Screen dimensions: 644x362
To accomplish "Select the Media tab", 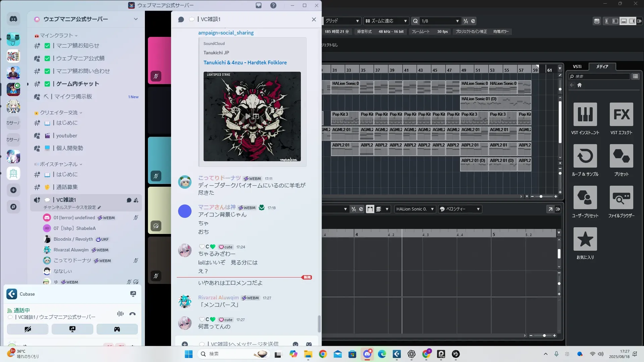I will [602, 67].
